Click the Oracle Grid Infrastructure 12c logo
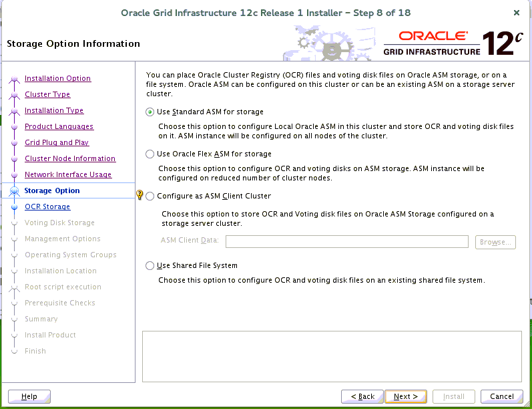This screenshot has height=409, width=532. (453, 43)
